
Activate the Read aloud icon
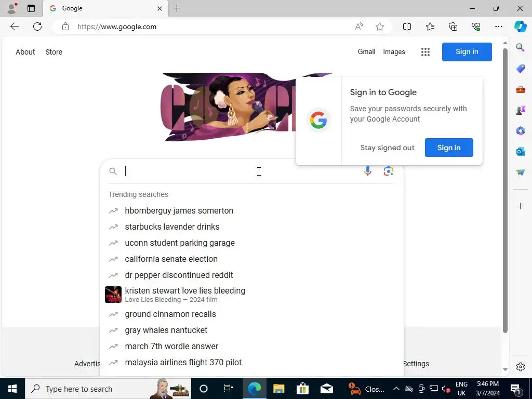[359, 26]
